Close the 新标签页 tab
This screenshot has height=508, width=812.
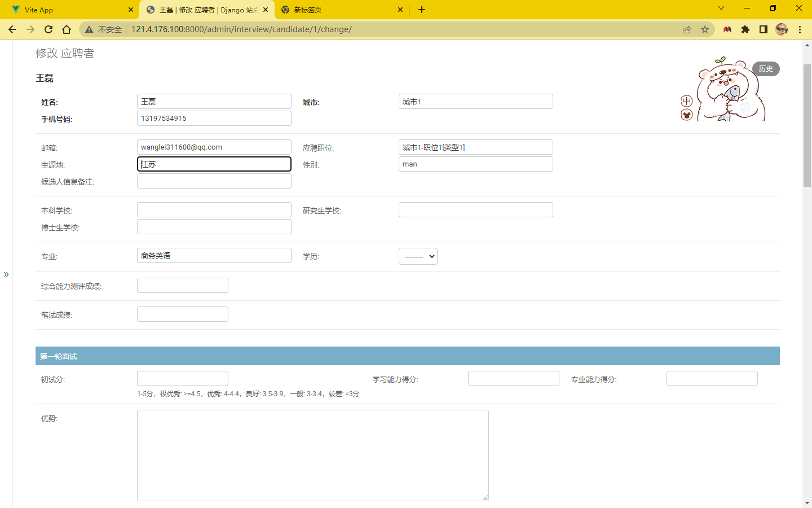click(400, 10)
